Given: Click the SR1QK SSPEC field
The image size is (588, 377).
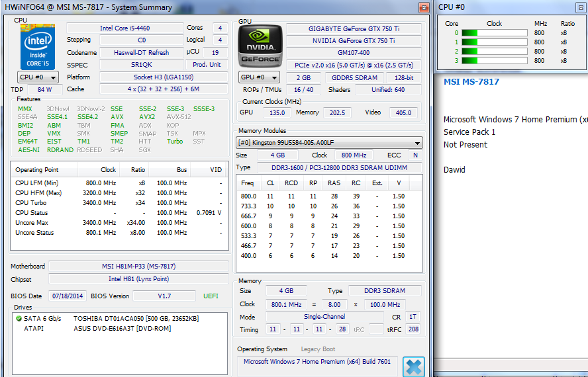Looking at the screenshot, I should click(142, 65).
